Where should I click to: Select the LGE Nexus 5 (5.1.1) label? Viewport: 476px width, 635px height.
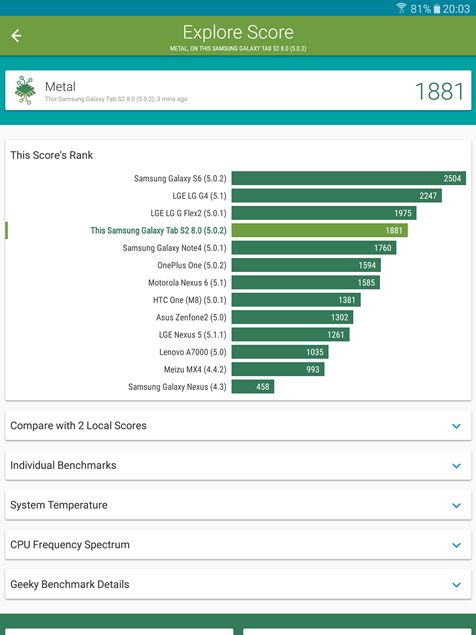tap(192, 335)
